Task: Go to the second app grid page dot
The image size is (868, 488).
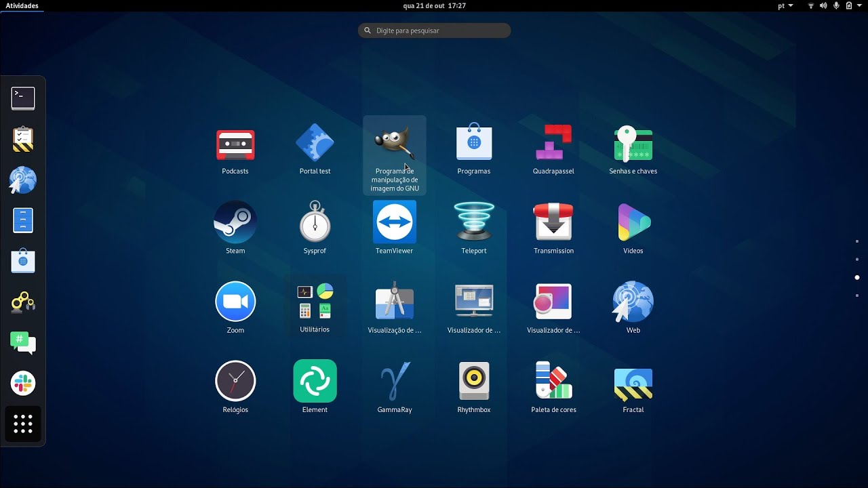Action: (x=857, y=260)
